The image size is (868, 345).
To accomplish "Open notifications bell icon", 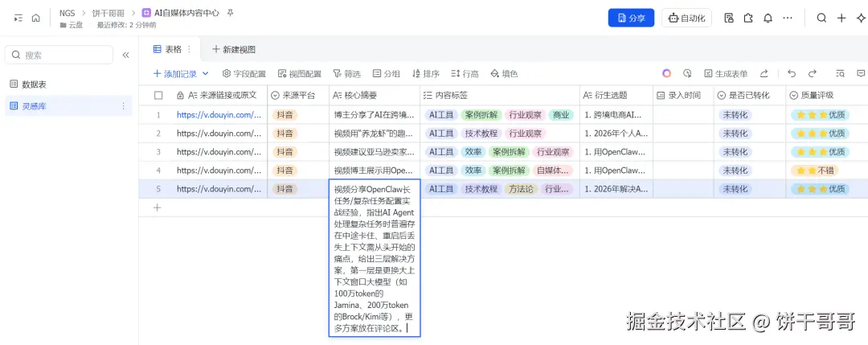I will coord(768,18).
